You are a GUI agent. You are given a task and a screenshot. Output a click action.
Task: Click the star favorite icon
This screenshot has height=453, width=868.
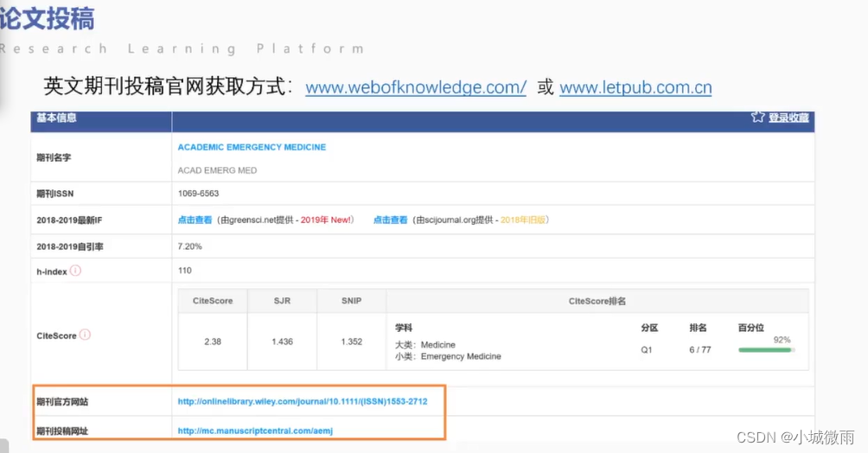point(758,117)
